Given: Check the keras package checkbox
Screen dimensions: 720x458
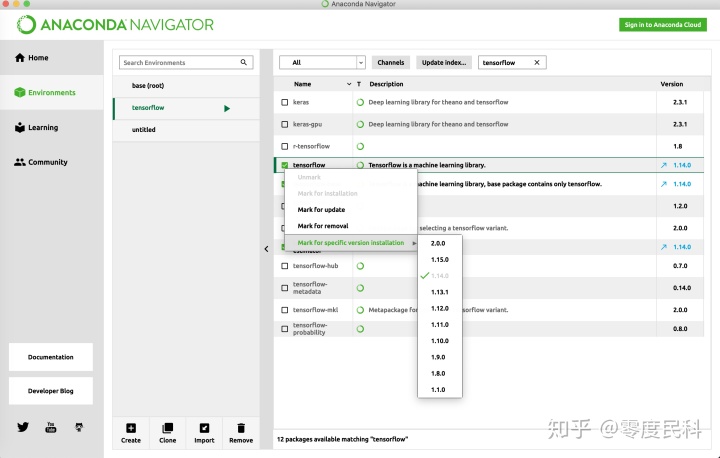Looking at the screenshot, I should click(285, 102).
